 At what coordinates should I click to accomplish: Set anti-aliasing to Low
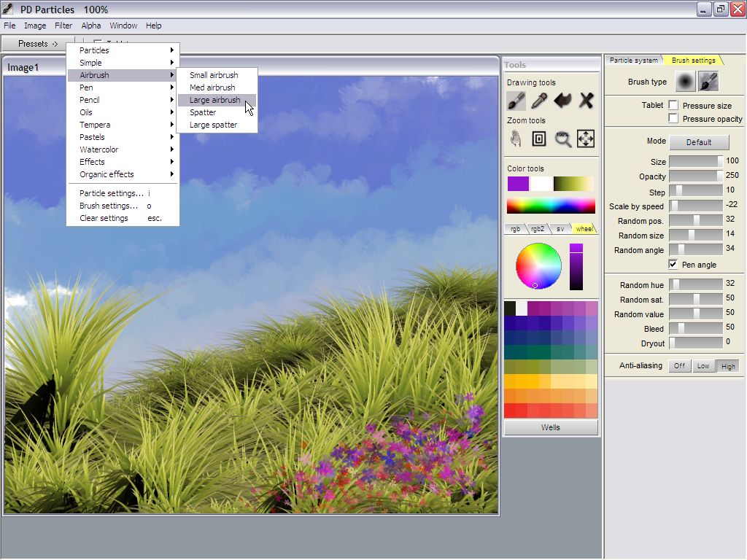coord(703,366)
